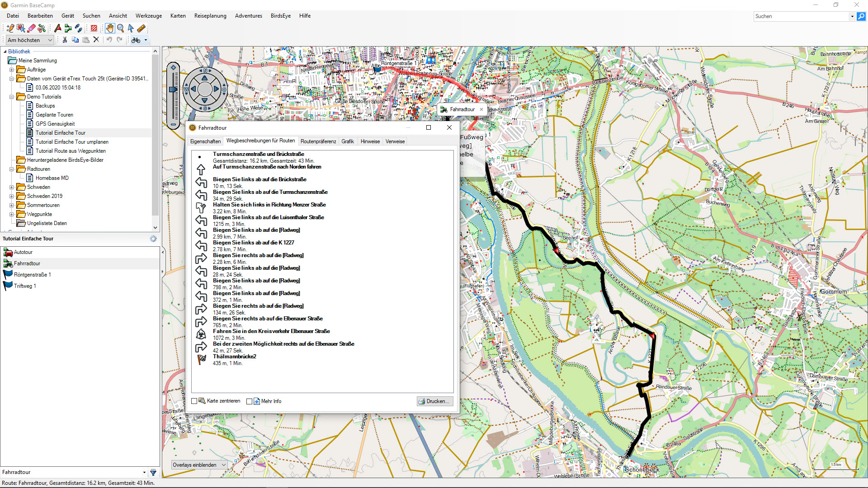The image size is (868, 488).
Task: Delete selected item with X icon
Action: 96,40
